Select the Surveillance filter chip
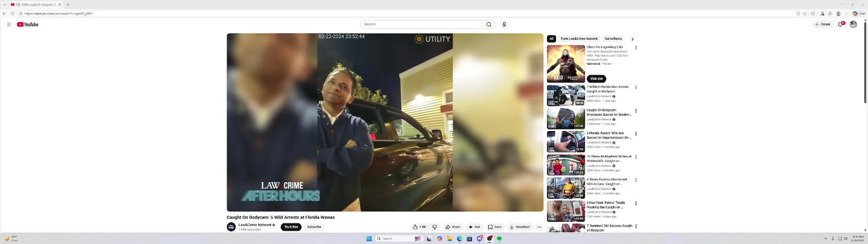Screen dimensions: 868x244 [613, 39]
